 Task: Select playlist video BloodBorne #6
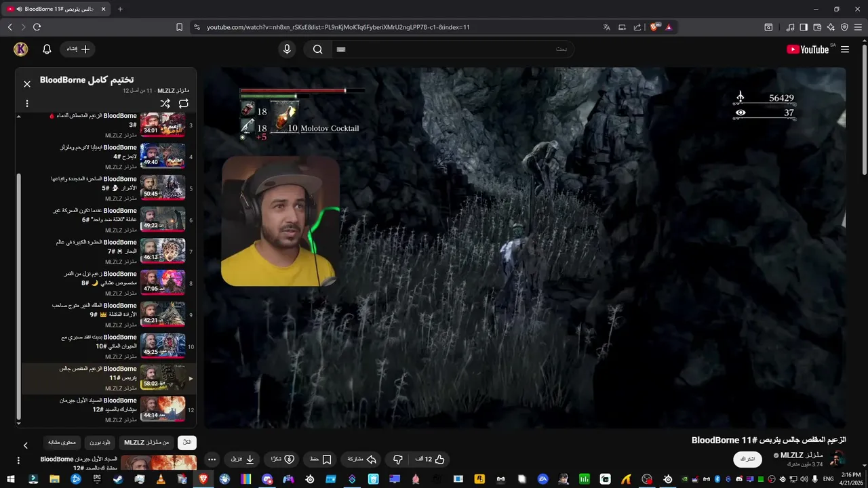108,220
